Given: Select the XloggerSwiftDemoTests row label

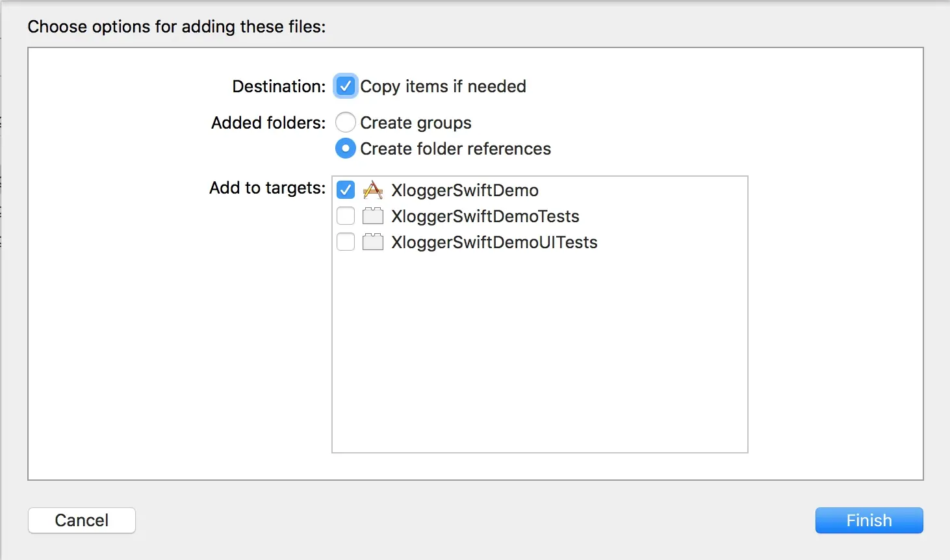Looking at the screenshot, I should click(485, 216).
